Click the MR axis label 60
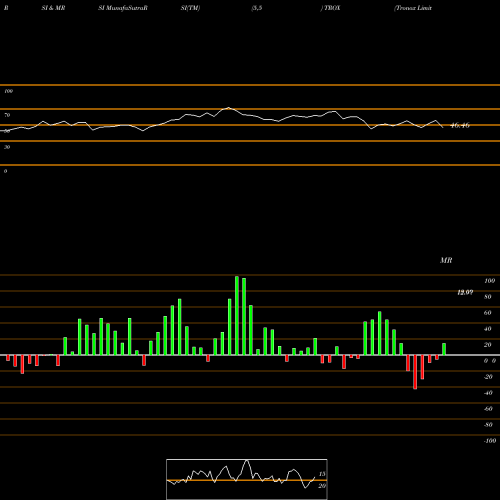This screenshot has height=500, width=500. (x=488, y=313)
